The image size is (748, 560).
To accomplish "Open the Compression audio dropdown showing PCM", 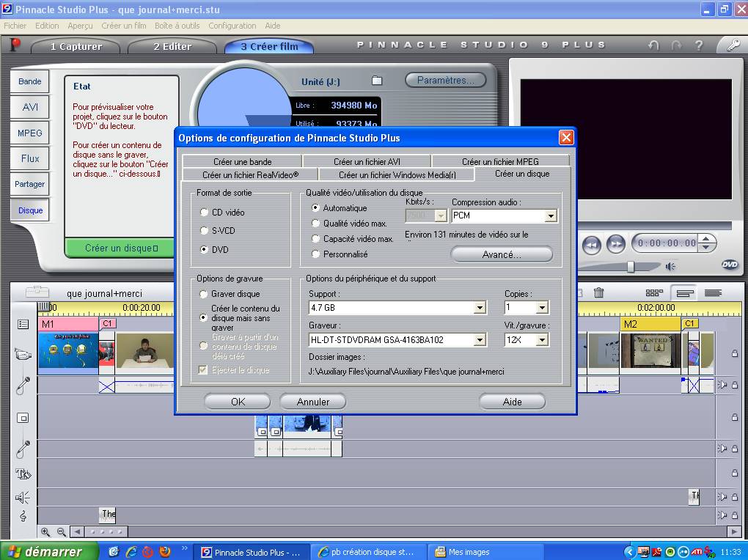I will pyautogui.click(x=551, y=216).
